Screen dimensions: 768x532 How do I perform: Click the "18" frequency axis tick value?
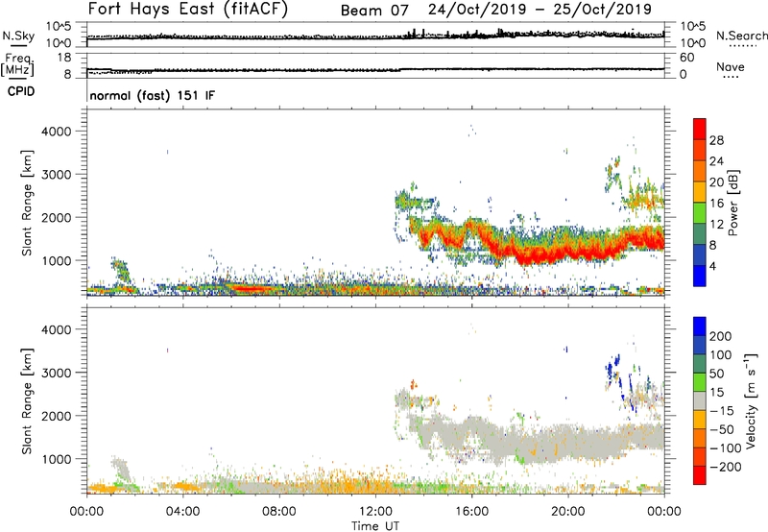click(63, 58)
